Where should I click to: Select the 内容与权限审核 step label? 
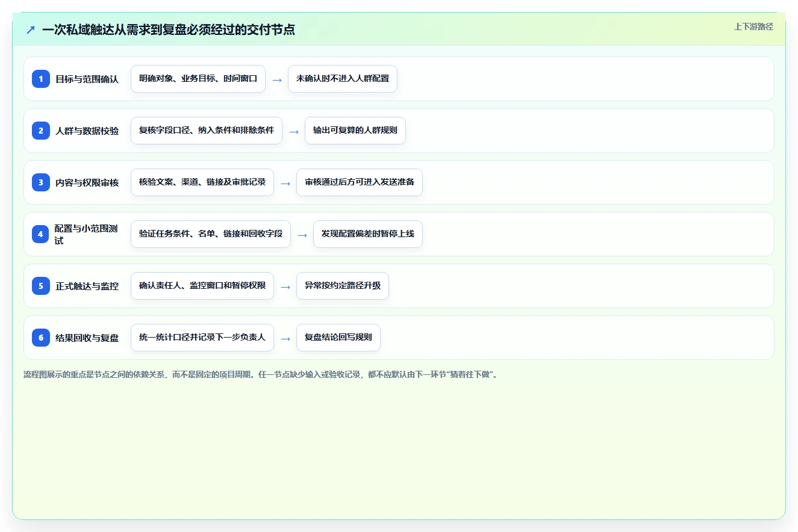(x=87, y=182)
